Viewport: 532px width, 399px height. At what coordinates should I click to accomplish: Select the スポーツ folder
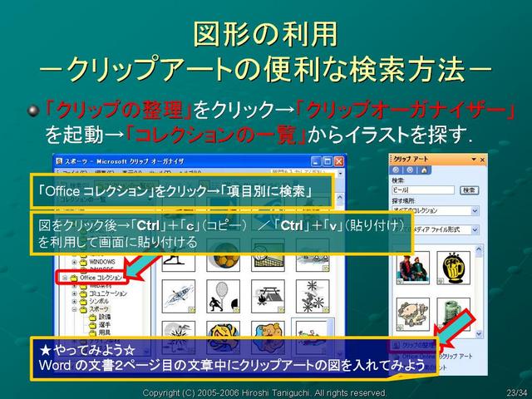[x=99, y=309]
